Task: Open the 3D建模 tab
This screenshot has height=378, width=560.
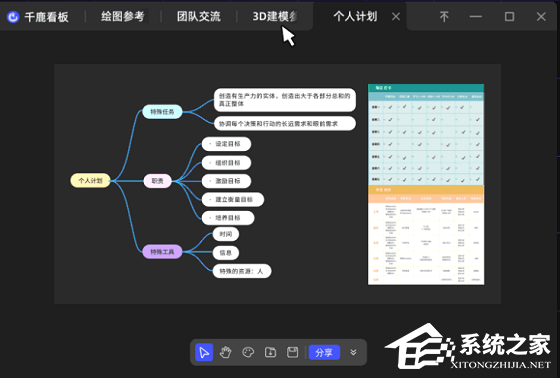Action: point(275,16)
